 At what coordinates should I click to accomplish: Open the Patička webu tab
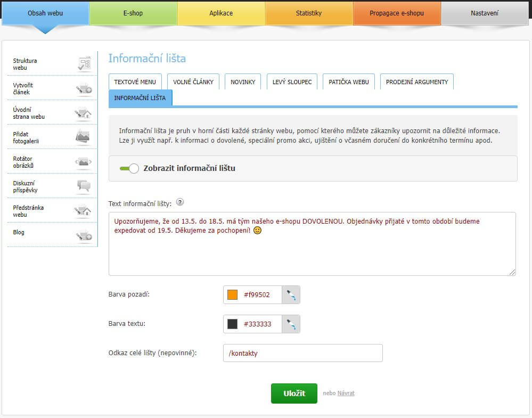coord(348,82)
